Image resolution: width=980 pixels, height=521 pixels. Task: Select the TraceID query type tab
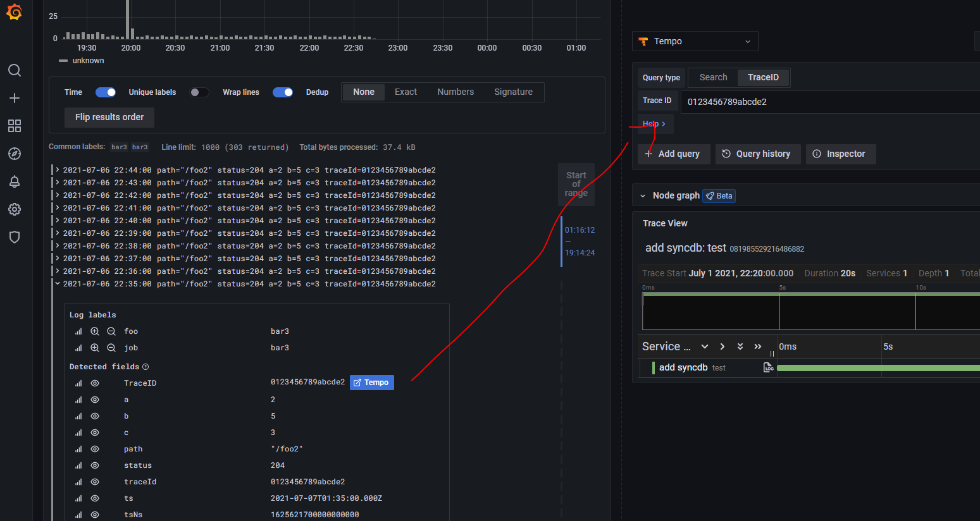[763, 77]
